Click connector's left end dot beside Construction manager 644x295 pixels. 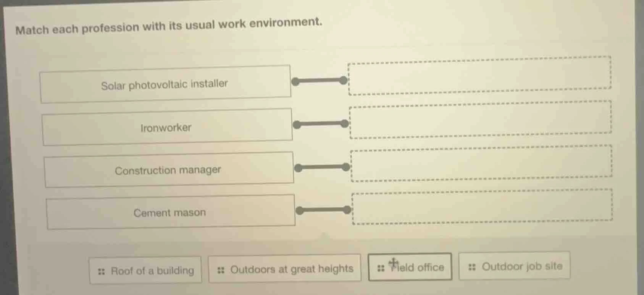(x=298, y=168)
